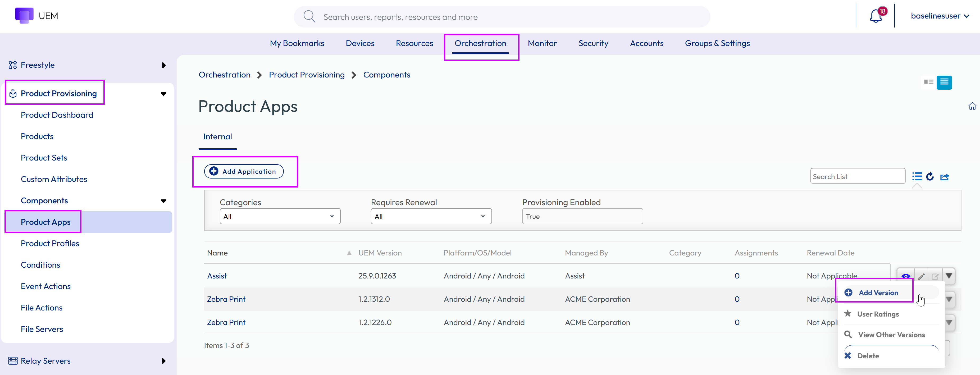Open the Assist app link
Image resolution: width=980 pixels, height=375 pixels.
[217, 276]
